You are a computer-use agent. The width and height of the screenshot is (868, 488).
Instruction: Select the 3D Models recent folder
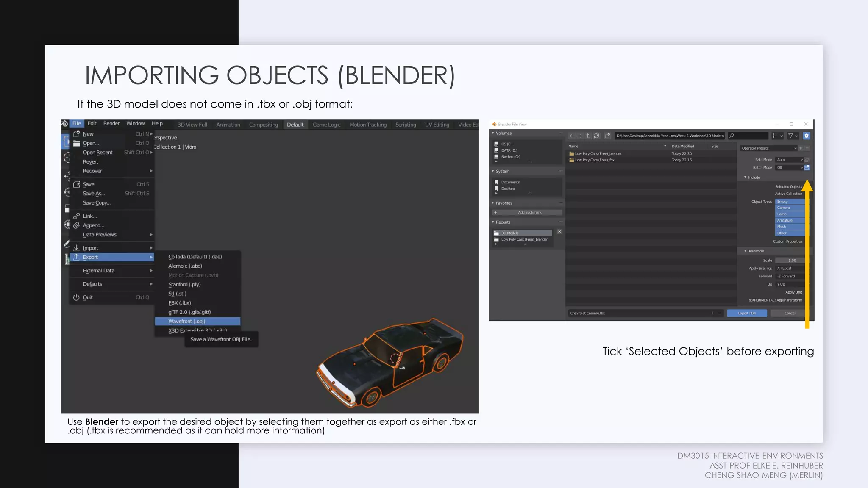coord(522,233)
